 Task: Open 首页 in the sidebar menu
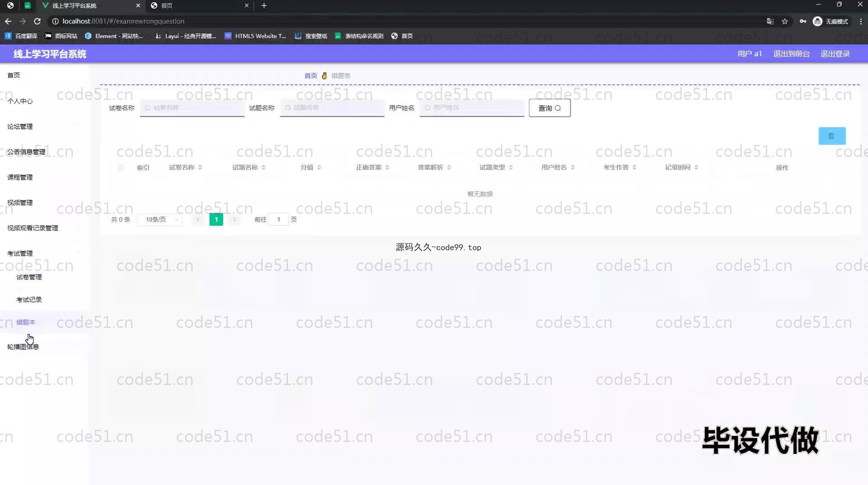44,75
